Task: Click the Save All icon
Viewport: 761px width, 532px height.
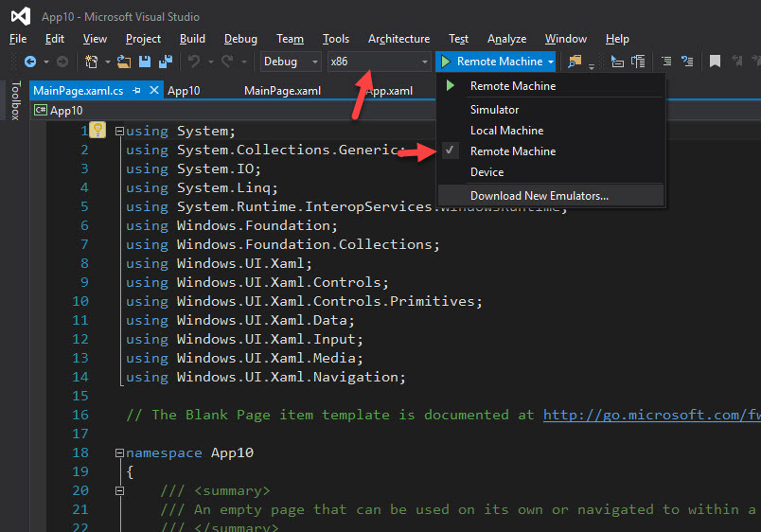Action: (166, 62)
